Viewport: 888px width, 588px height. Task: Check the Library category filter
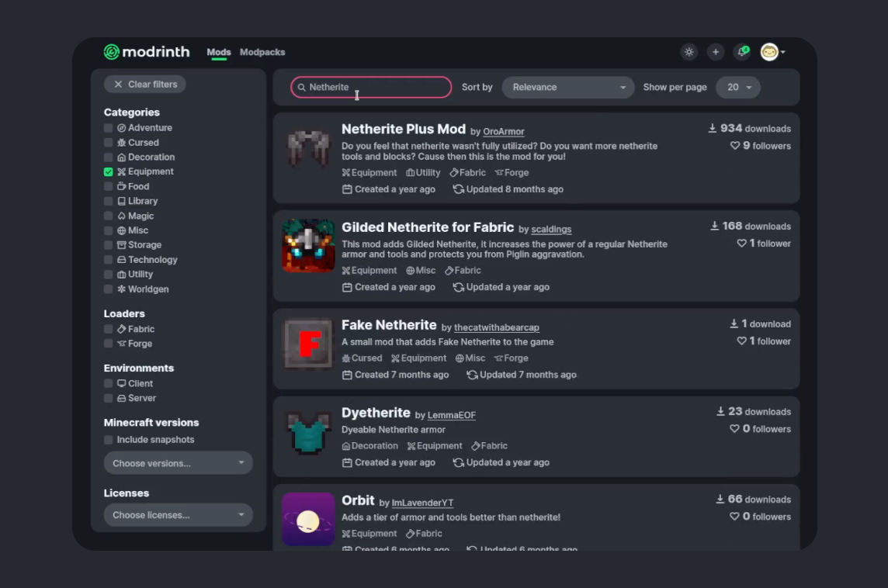[x=108, y=201]
